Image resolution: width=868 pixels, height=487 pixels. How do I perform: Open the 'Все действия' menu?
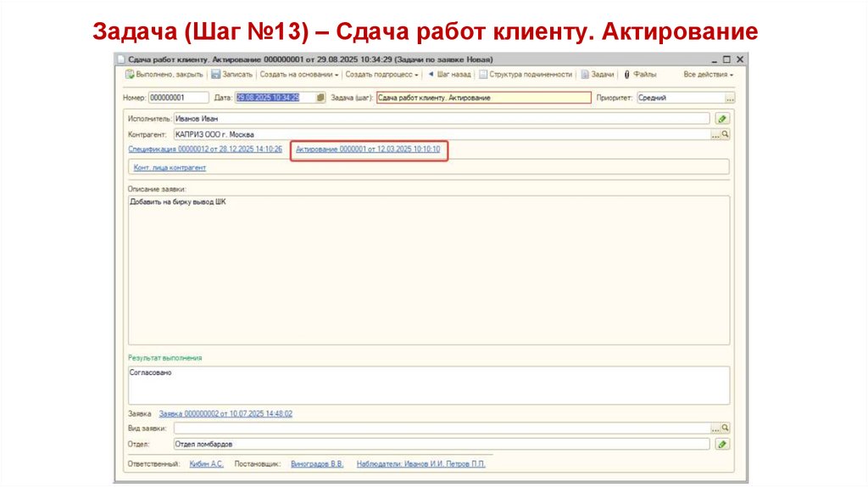(708, 75)
